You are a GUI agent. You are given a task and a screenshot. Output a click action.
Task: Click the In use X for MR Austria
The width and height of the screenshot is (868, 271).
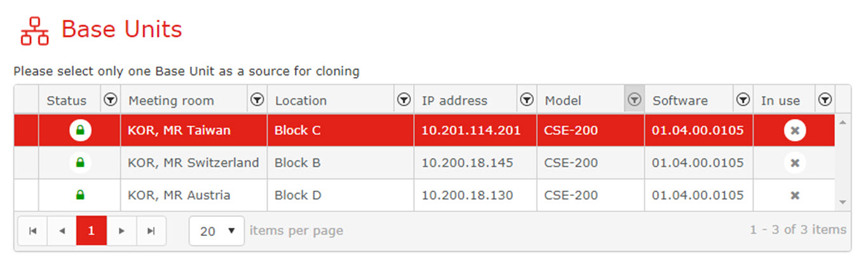794,195
